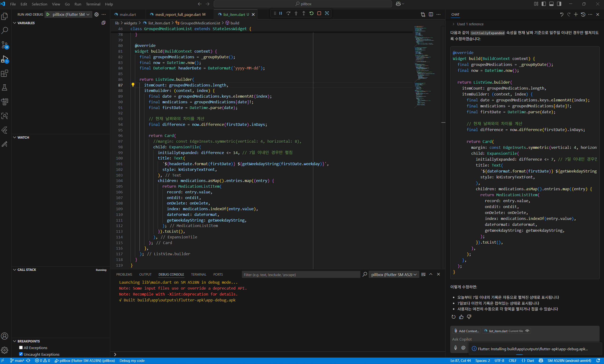Screen dimensions: 604x364
Task: Click the Add Context button
Action: 466,331
